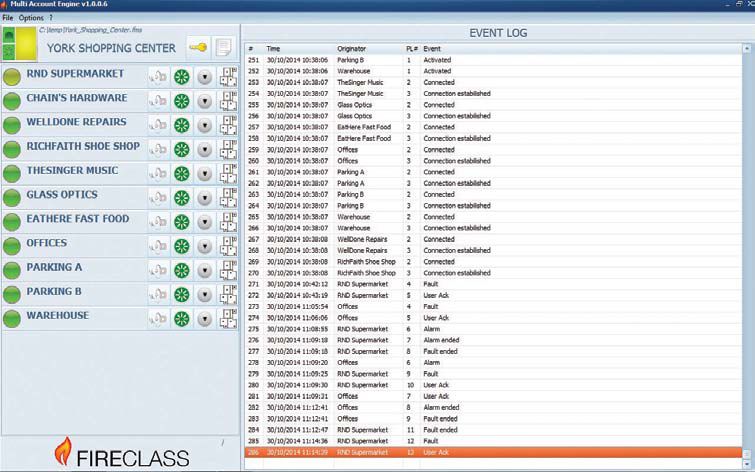Click the green status light of Glass Optics

(12, 198)
